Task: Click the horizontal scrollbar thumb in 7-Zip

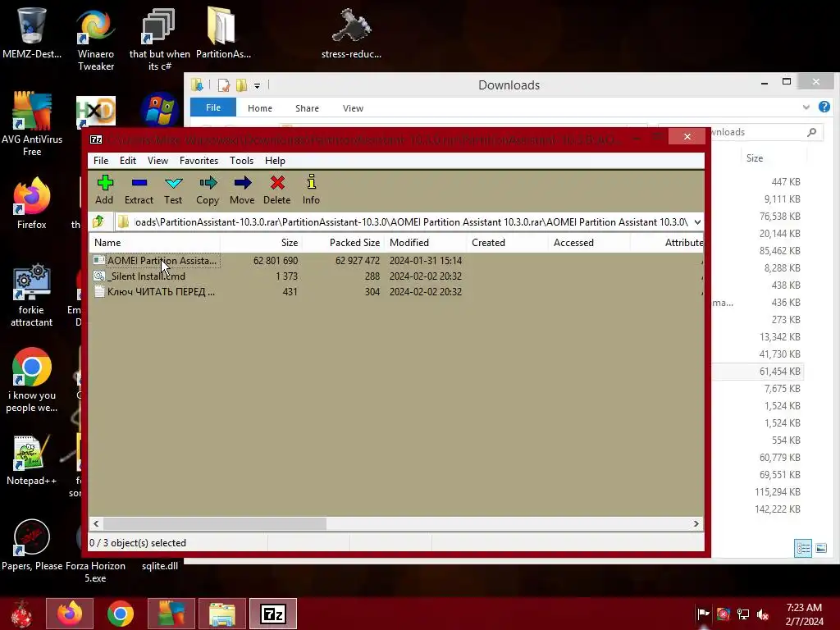Action: point(214,523)
